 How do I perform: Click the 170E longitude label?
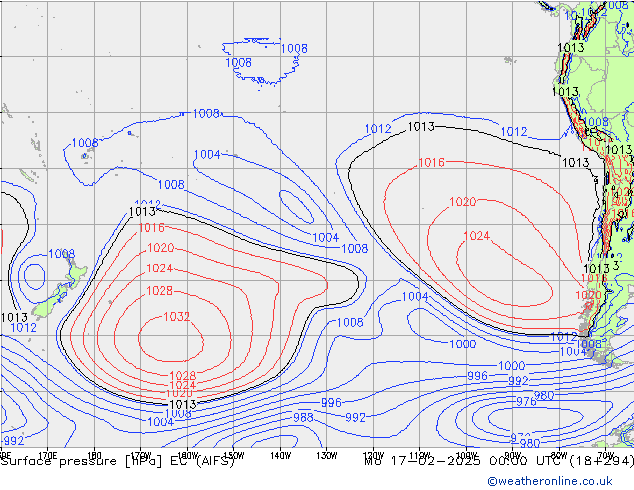pyautogui.click(x=48, y=456)
